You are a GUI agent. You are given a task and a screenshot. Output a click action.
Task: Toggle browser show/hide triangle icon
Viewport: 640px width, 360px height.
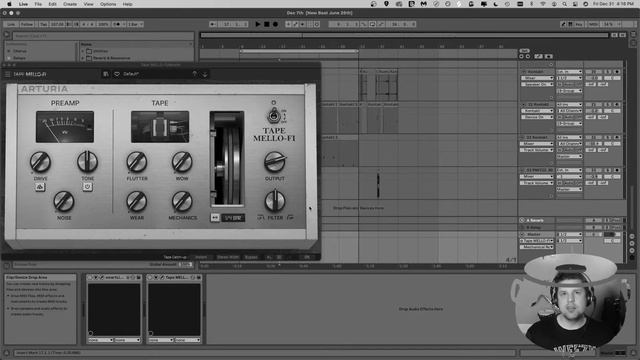[x=6, y=36]
